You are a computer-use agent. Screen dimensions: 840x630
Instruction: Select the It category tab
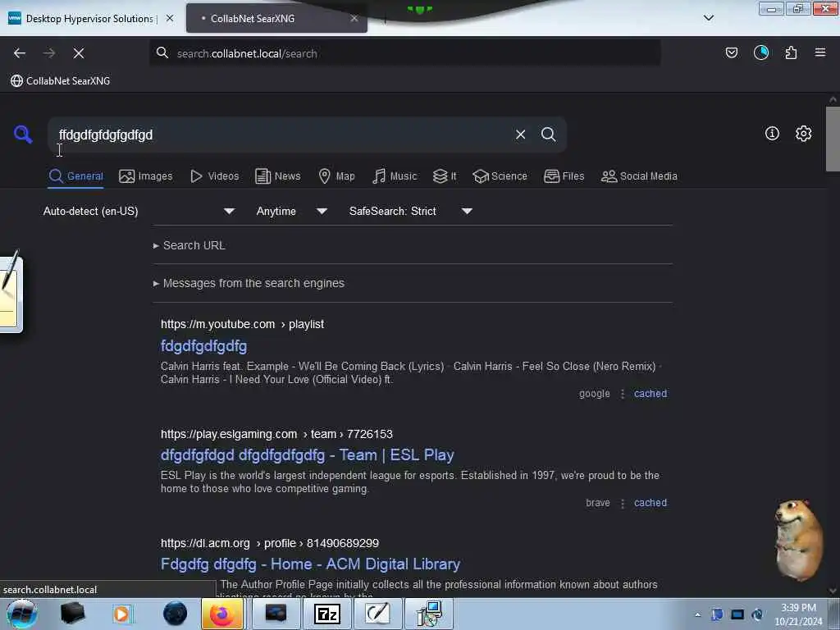point(445,176)
